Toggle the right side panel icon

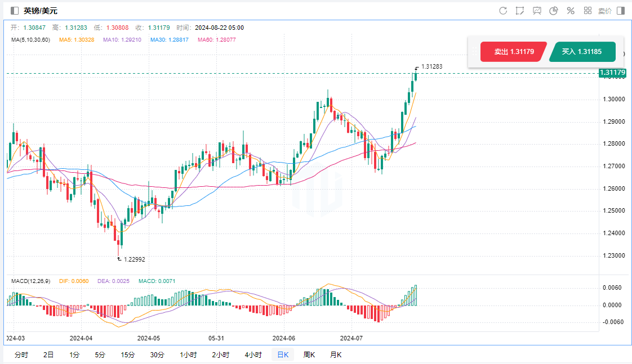coord(621,11)
